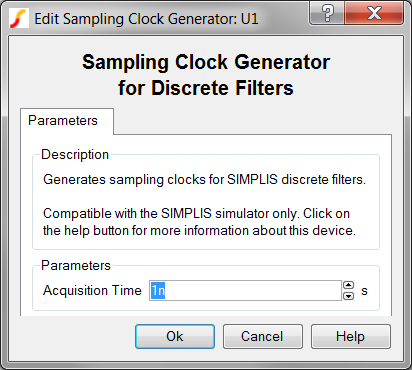Increase Acquisition Time with the up arrow

point(349,285)
